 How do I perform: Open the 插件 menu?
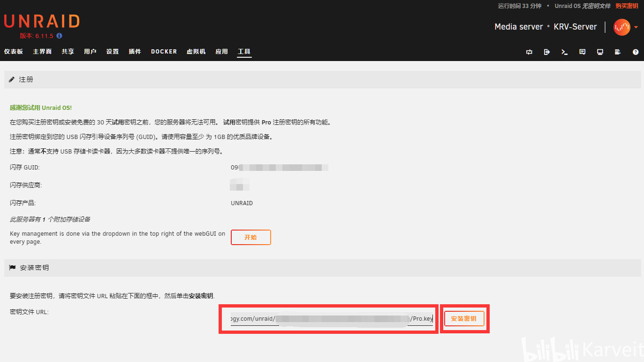coord(135,52)
